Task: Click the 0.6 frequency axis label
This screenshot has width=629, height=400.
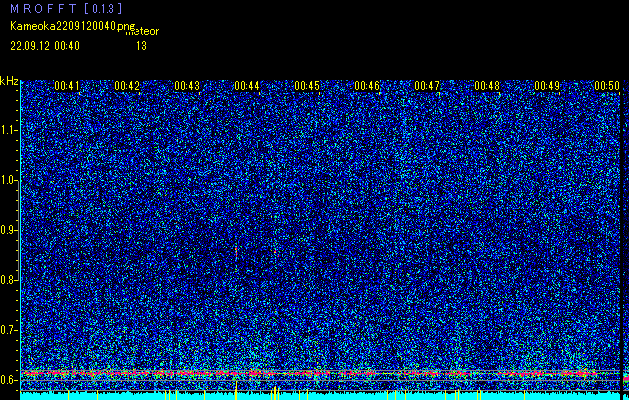Action: tap(7, 380)
